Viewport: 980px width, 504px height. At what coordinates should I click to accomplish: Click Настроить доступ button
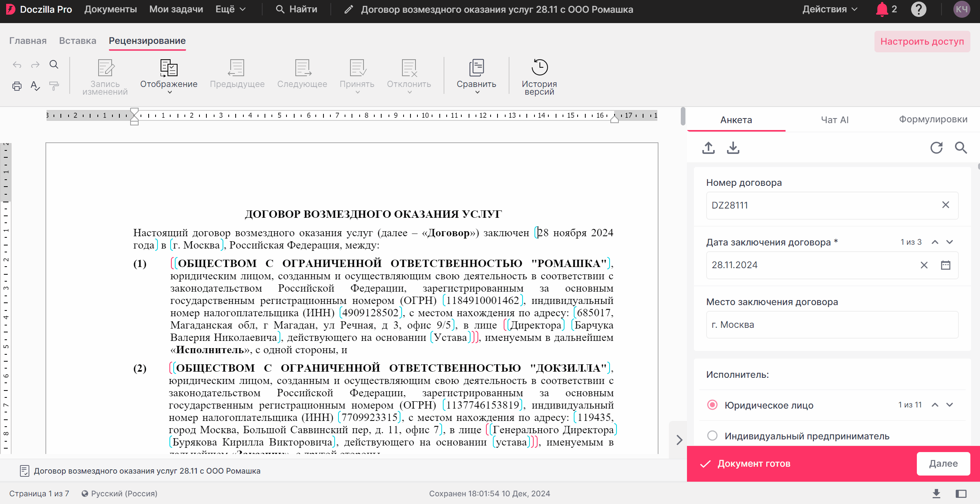[922, 42]
